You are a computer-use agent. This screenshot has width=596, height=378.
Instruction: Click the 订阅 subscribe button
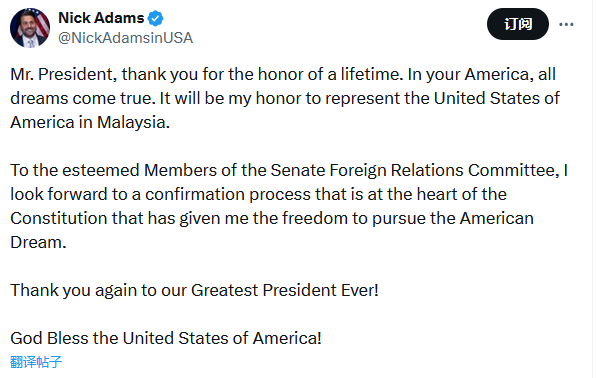coord(518,24)
